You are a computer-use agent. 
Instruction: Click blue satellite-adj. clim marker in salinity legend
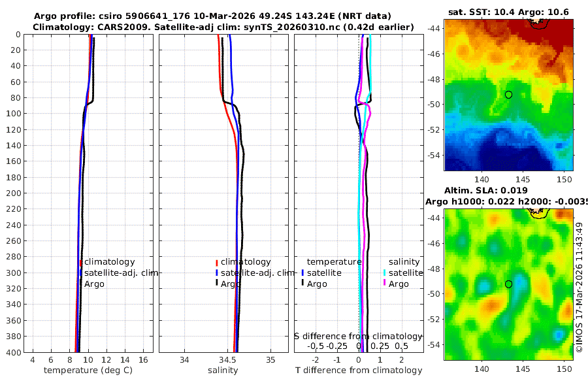[x=217, y=273]
